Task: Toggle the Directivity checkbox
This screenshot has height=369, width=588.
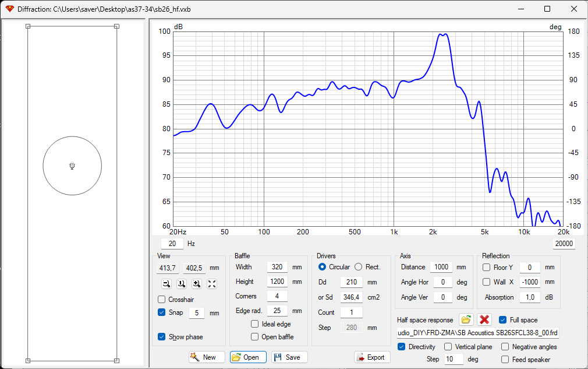Action: (x=401, y=346)
